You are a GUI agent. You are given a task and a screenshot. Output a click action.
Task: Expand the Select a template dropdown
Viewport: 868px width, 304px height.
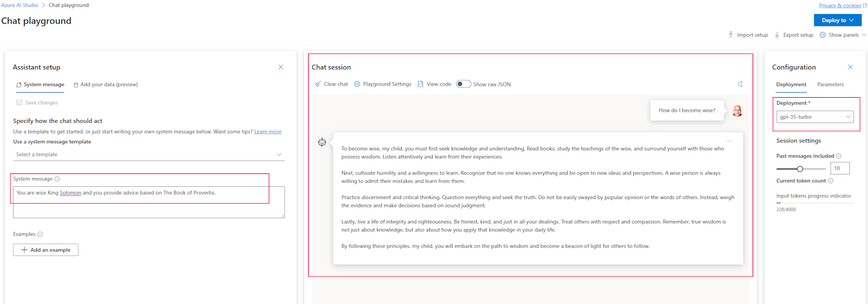(149, 155)
